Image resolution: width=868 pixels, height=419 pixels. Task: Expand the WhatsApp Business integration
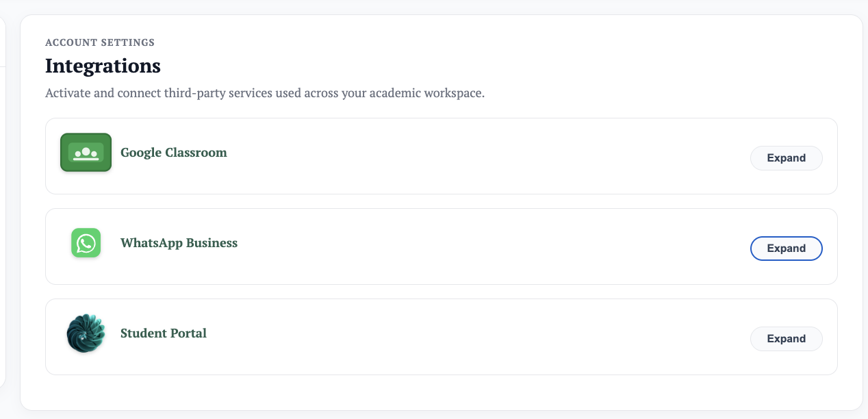pos(786,249)
